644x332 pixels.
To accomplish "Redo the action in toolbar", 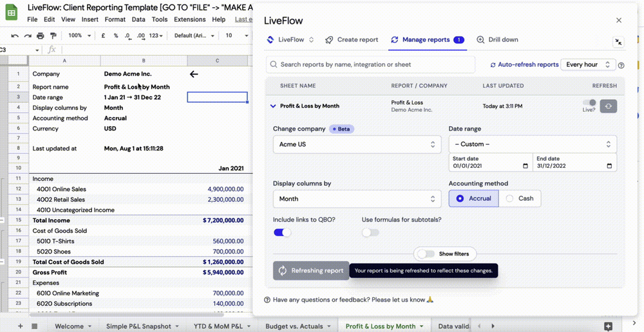I will [28, 35].
